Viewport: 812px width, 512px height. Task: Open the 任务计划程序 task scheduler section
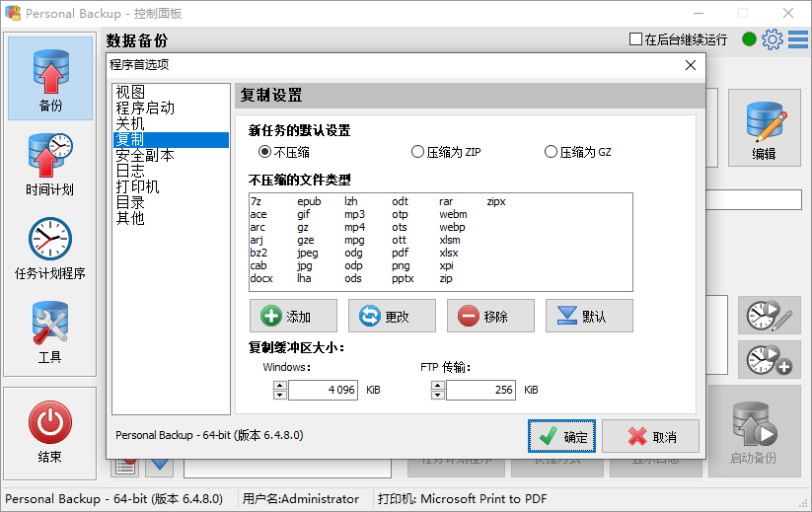[50, 249]
